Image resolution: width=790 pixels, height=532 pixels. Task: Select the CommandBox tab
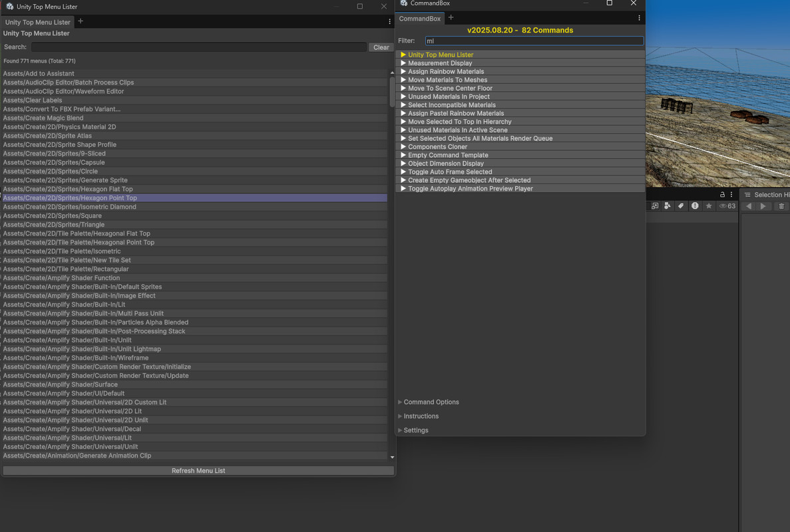[419, 19]
